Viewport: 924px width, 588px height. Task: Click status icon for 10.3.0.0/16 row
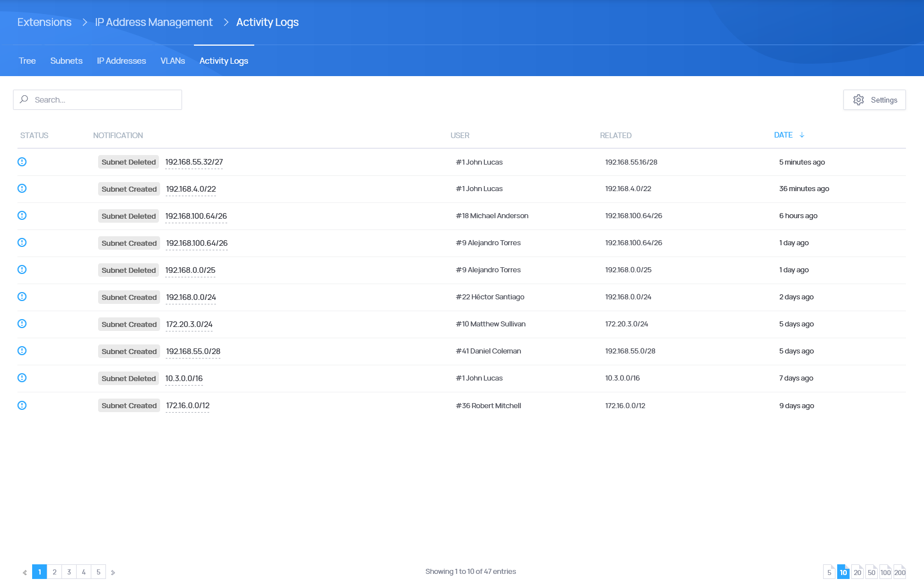tap(22, 378)
